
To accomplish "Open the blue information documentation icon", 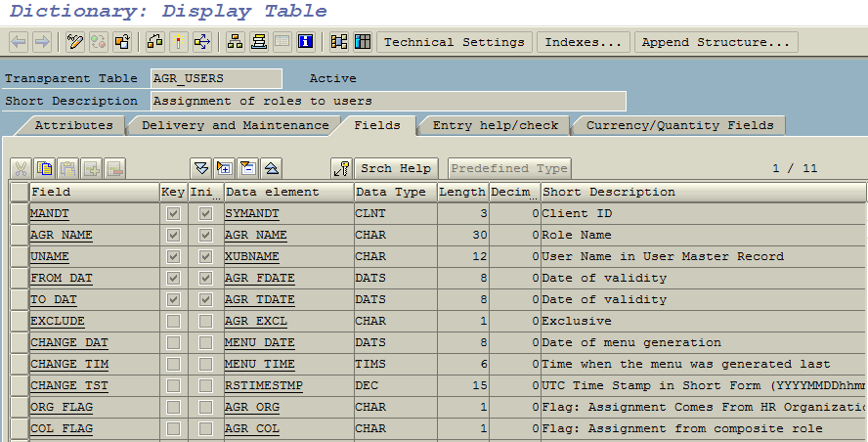I will tap(306, 42).
